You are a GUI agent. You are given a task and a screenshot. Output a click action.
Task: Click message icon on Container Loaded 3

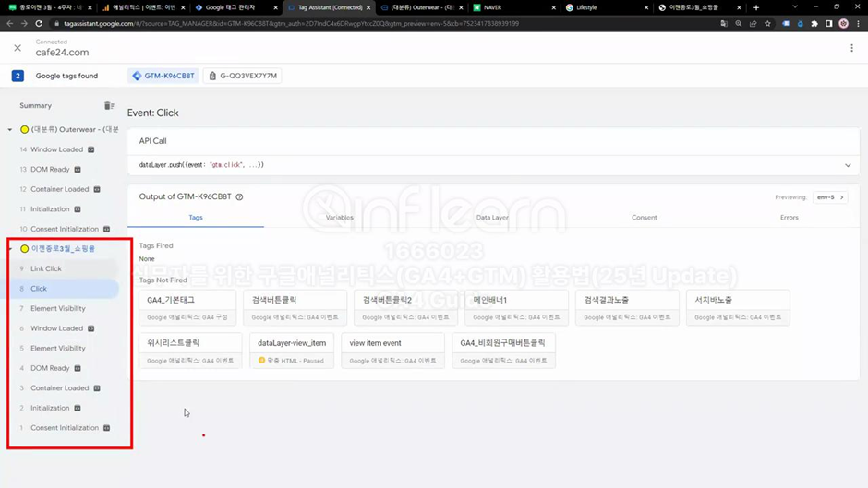(x=97, y=388)
